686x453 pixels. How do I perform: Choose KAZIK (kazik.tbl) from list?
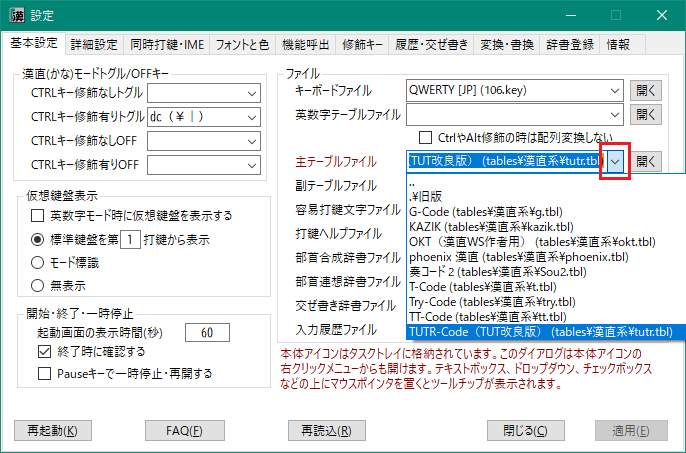pos(546,227)
